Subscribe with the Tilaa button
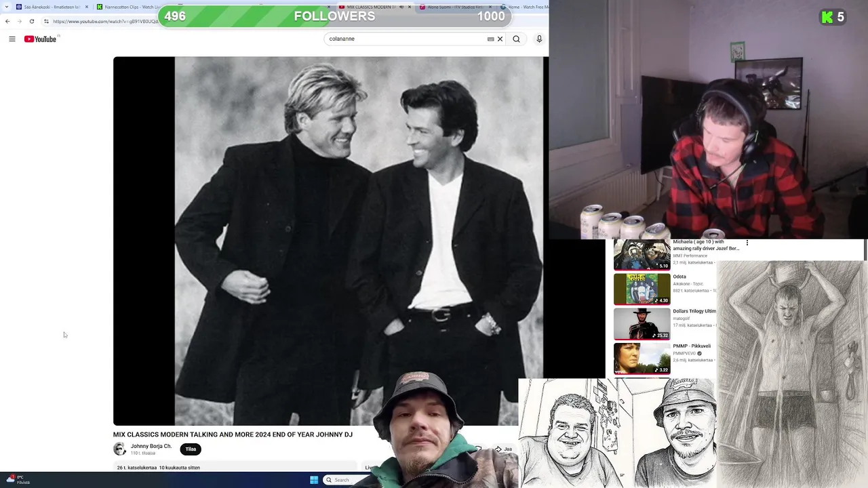 [191, 449]
